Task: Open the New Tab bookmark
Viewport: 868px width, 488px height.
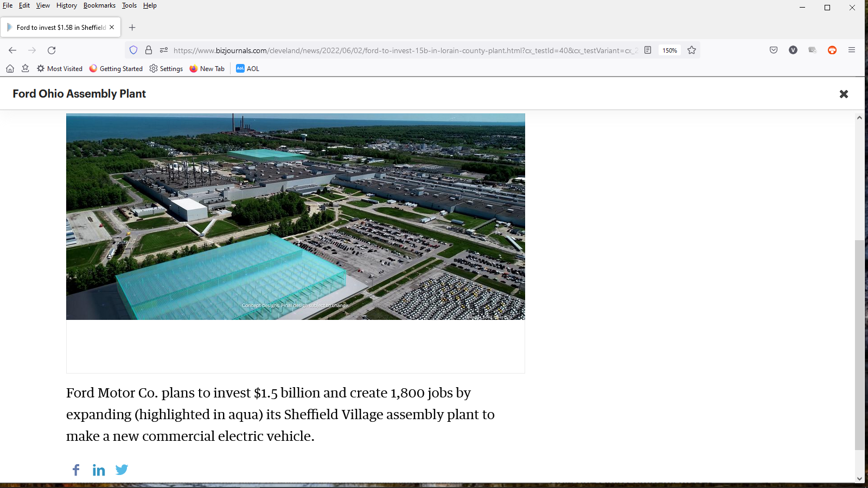Action: pos(207,69)
